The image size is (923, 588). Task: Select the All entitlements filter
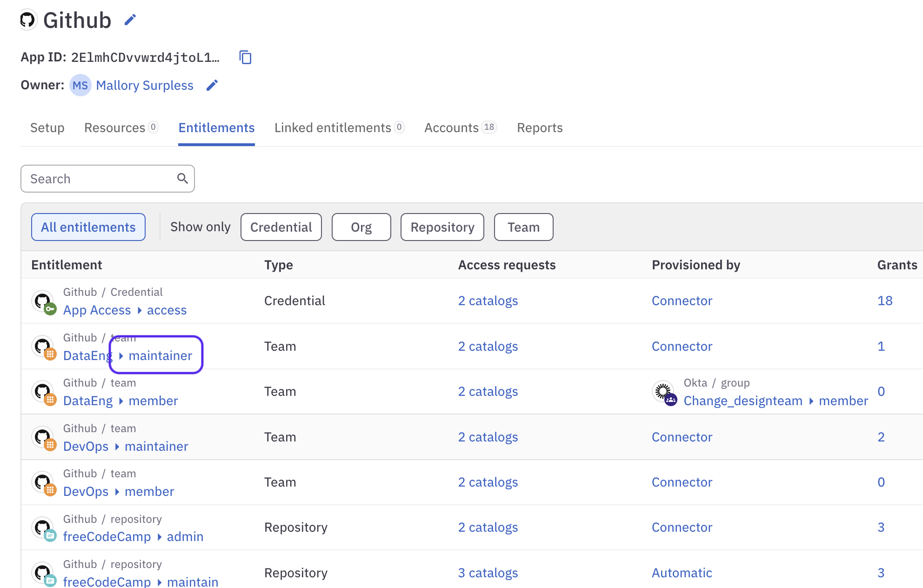(x=88, y=227)
